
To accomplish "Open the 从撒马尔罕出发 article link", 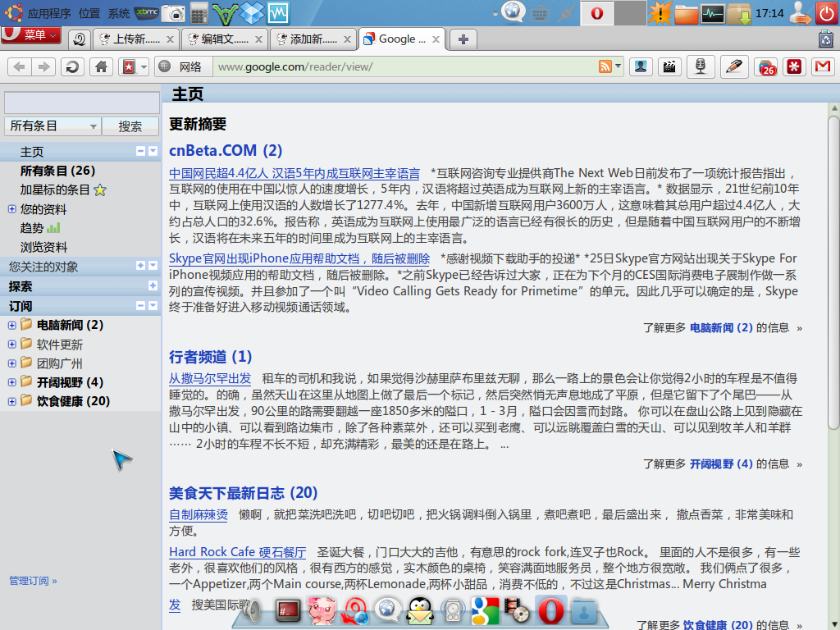I will (210, 378).
